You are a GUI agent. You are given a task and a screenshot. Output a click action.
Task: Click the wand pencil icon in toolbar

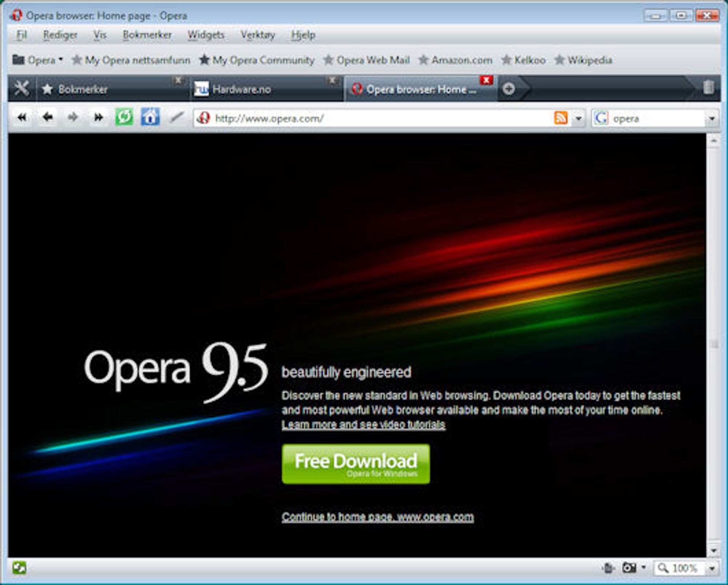(177, 117)
